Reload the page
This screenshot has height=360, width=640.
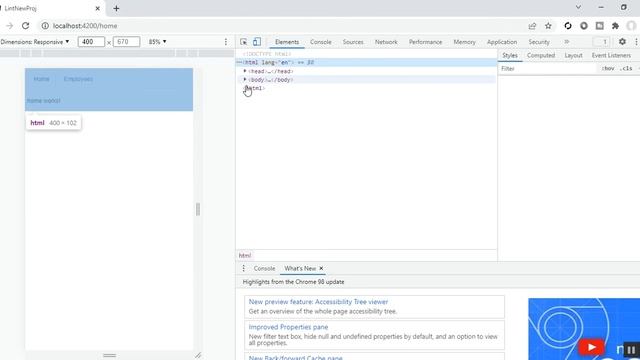point(25,26)
